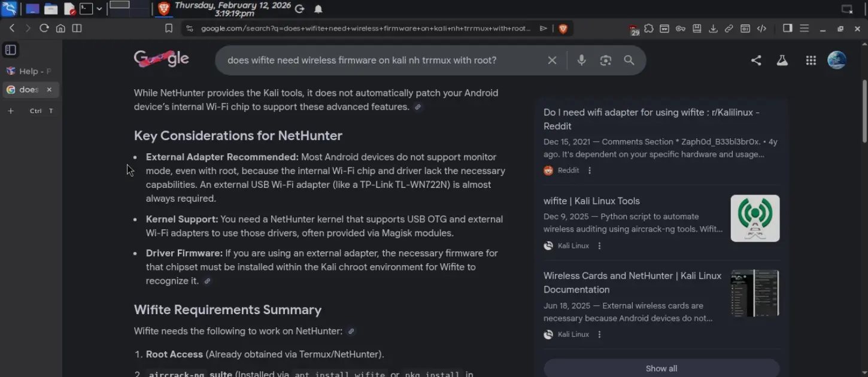
Task: Open the Brave hamburger main menu
Action: click(x=805, y=28)
